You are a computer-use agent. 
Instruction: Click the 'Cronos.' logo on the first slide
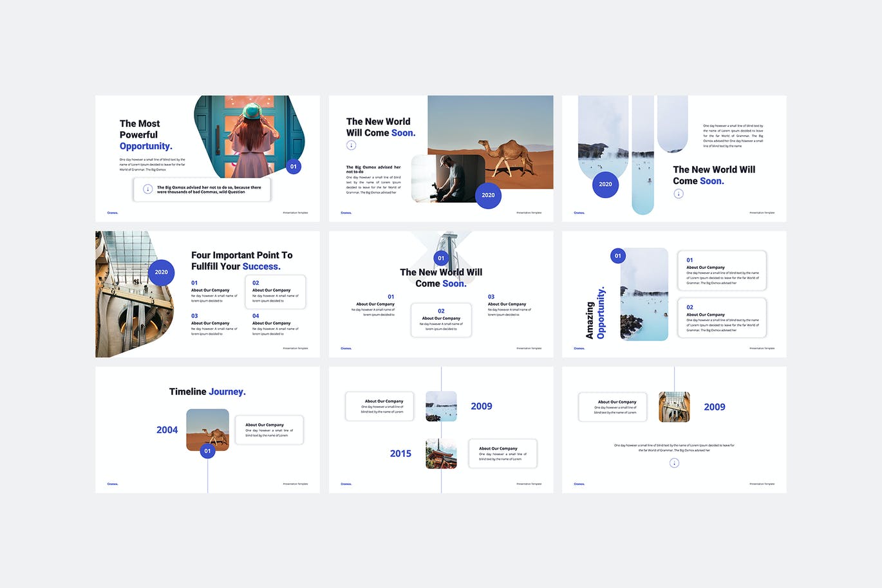tap(113, 213)
